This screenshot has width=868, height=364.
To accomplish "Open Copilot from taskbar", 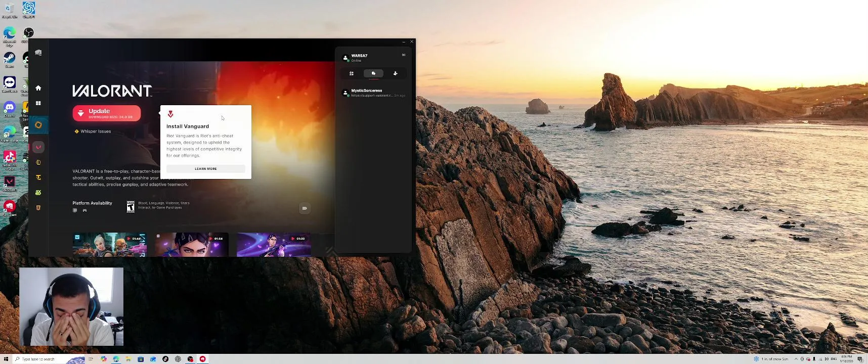I will click(104, 359).
